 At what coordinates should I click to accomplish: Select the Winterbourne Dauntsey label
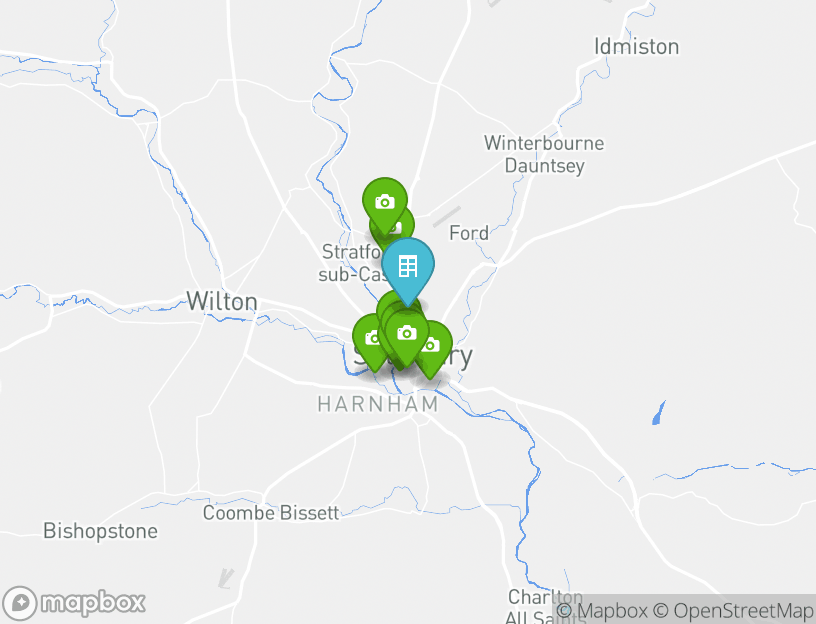point(544,154)
